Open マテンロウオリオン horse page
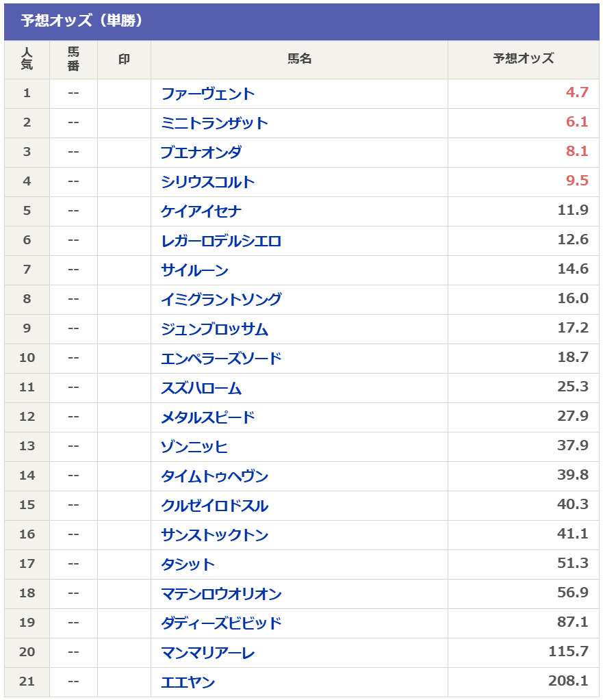 [x=221, y=594]
